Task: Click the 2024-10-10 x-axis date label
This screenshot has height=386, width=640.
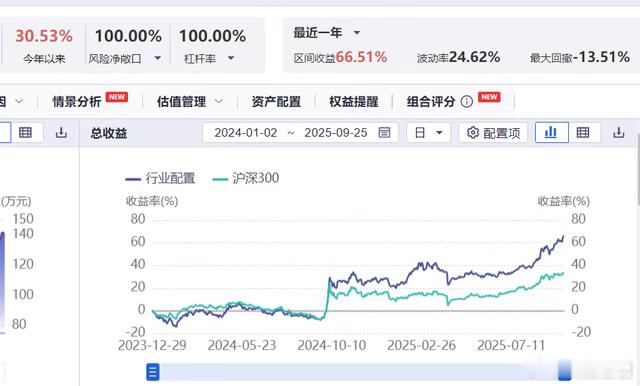Action: click(331, 346)
